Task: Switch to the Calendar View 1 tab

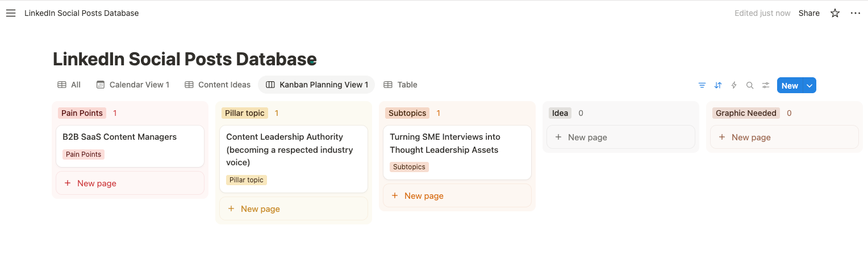Action: tap(133, 85)
